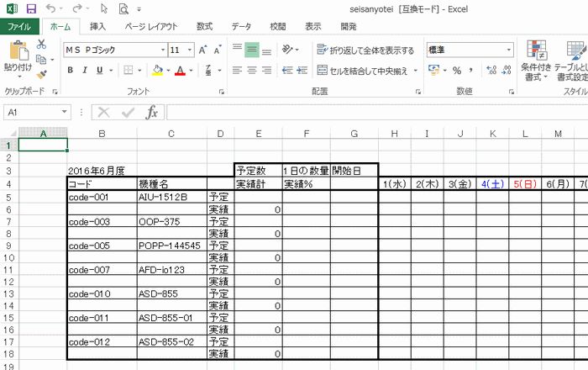Viewport: 588px width, 370px height.
Task: Toggle wrap text to show all content
Action: coord(365,50)
